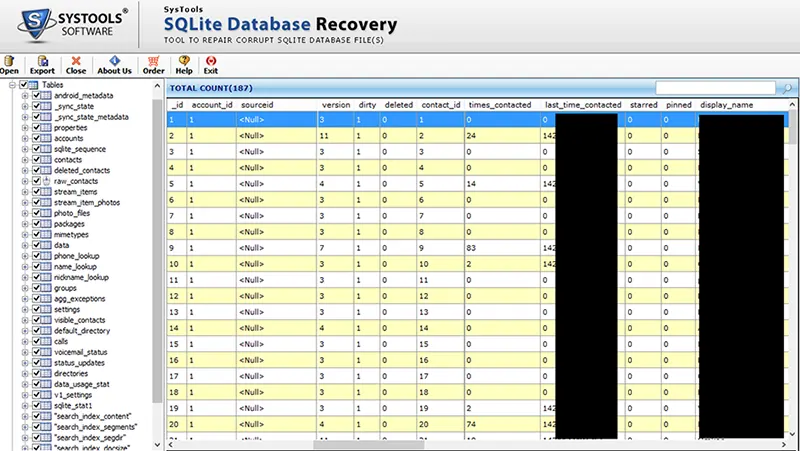Expand the nickname_lookup tree node
This screenshot has width=800, height=451.
pyautogui.click(x=24, y=277)
